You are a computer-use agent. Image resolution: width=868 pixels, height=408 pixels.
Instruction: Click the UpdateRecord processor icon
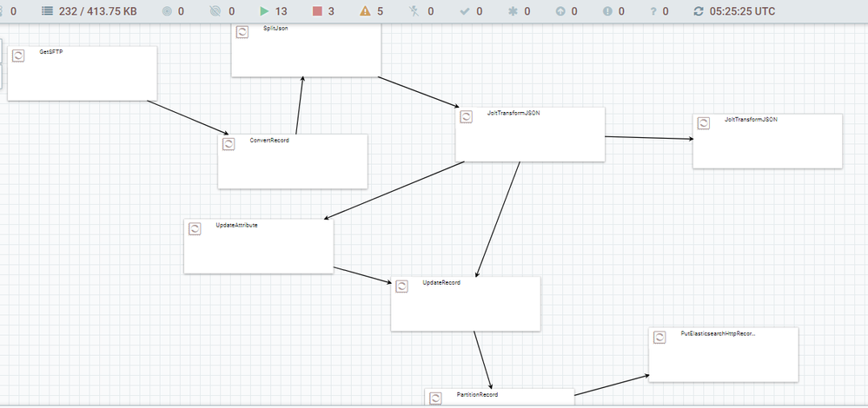tap(401, 286)
